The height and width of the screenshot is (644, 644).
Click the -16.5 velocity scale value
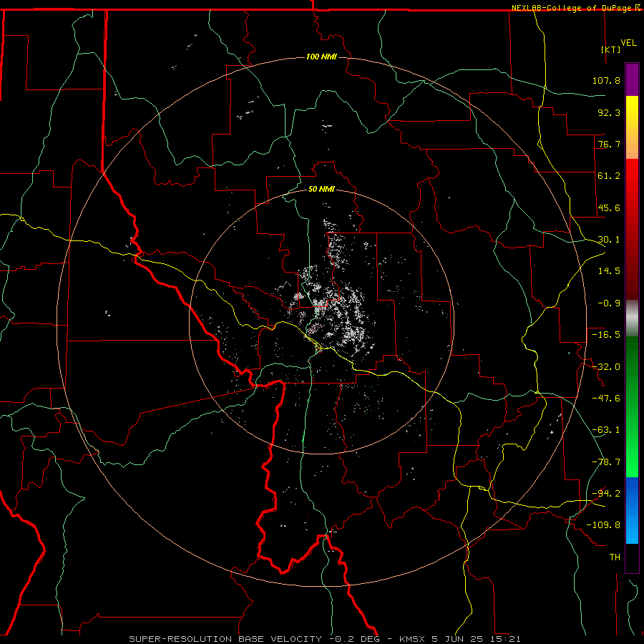(x=606, y=335)
